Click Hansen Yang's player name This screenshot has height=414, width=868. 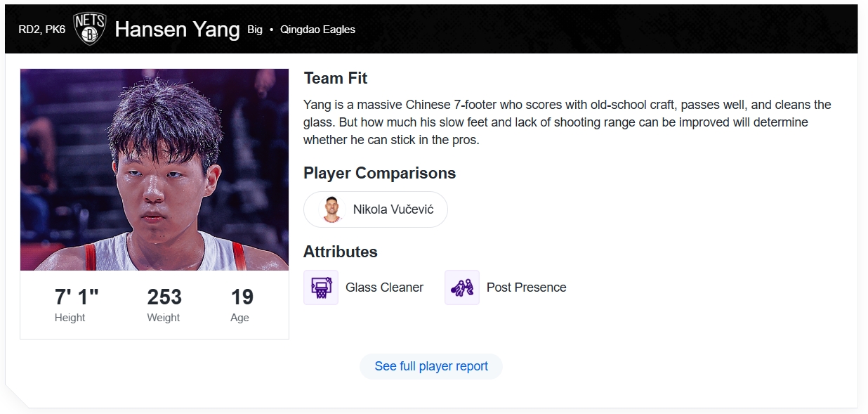click(177, 30)
